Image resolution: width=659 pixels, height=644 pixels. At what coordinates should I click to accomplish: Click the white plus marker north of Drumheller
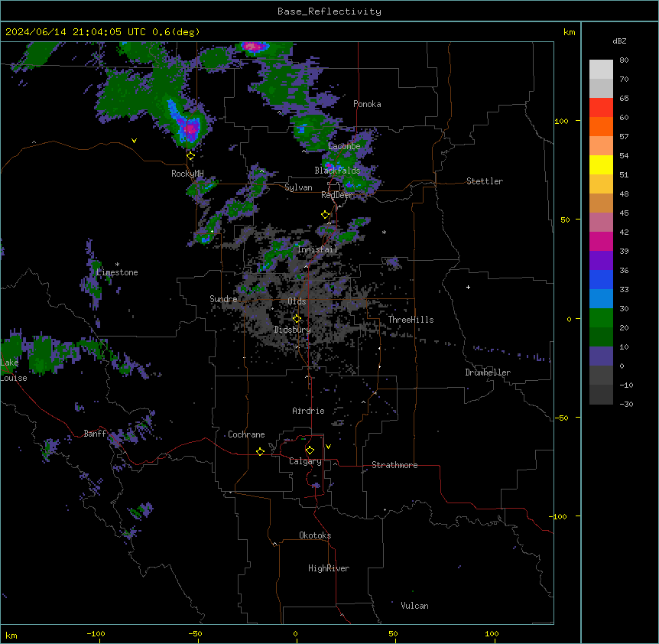[468, 287]
